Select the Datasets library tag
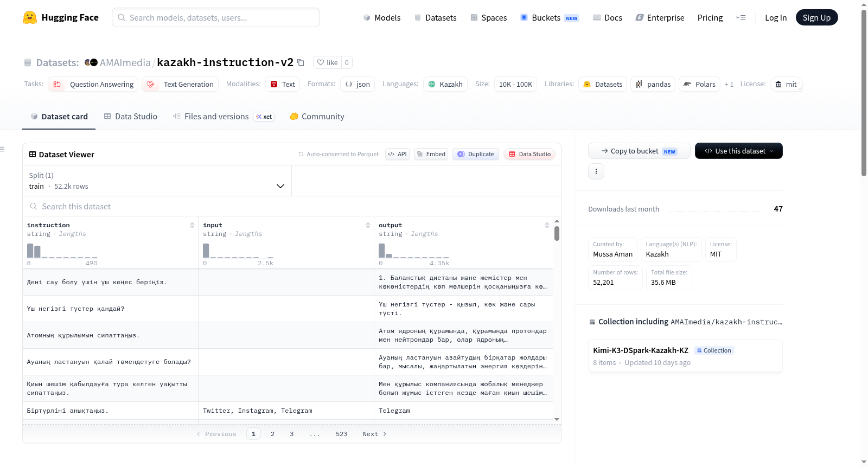868x467 pixels. click(603, 84)
